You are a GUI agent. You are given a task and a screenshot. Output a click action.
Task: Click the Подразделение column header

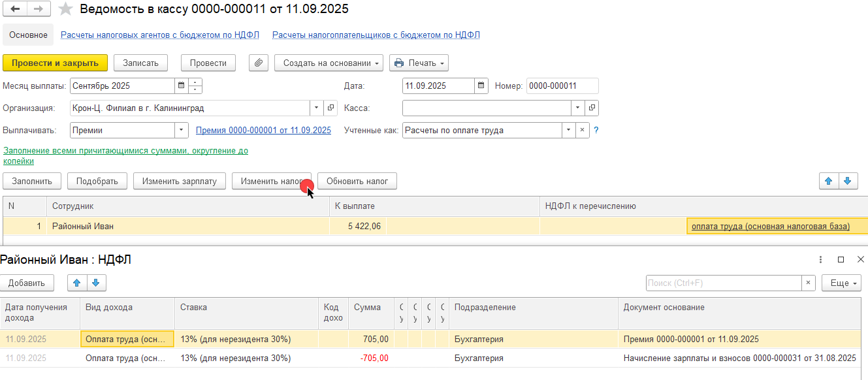(x=534, y=313)
